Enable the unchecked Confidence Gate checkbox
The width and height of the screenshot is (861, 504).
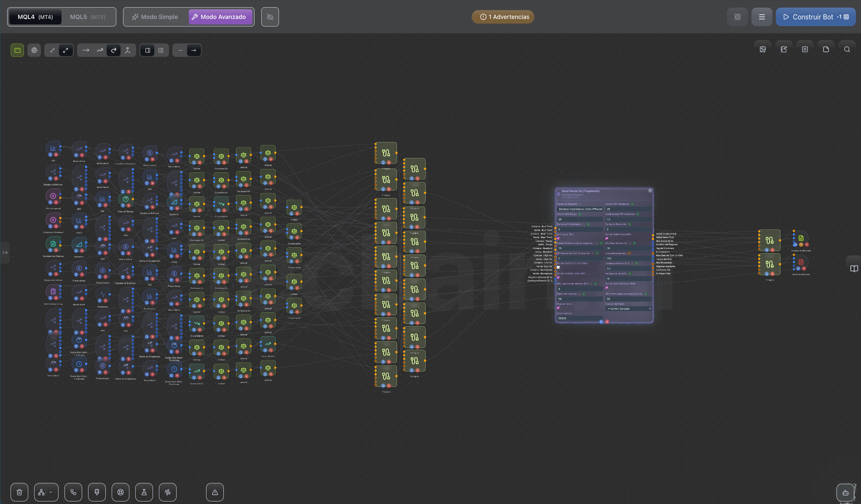[558, 267]
